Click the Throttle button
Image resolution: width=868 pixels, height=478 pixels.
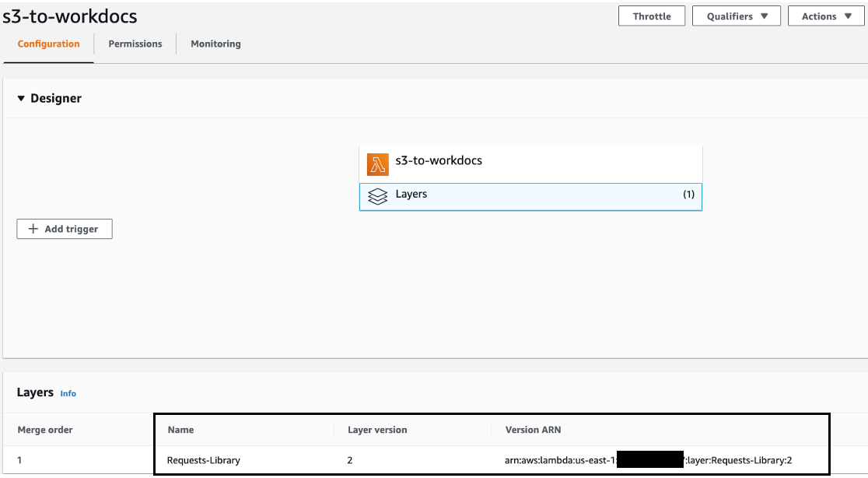click(x=651, y=16)
